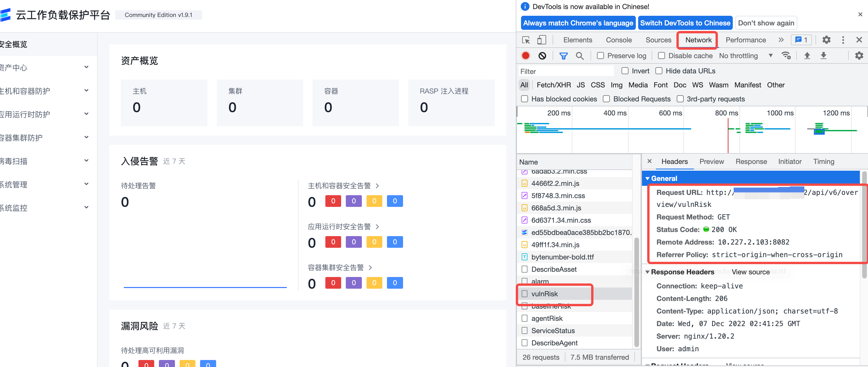Start recording the network log
This screenshot has width=868, height=367.
pos(526,56)
